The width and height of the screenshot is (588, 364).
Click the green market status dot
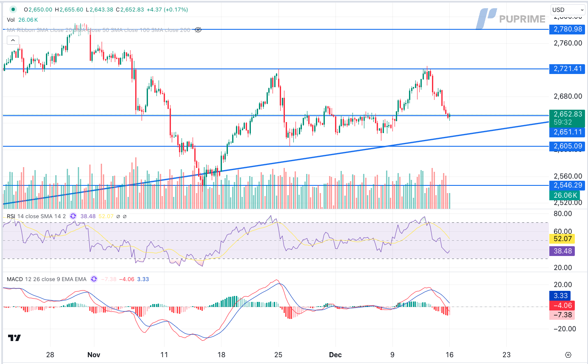click(13, 9)
